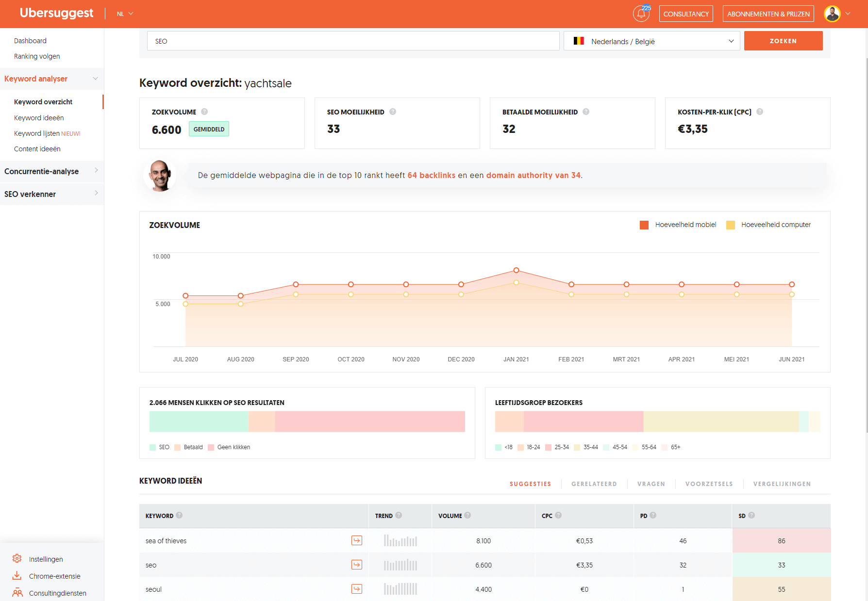The width and height of the screenshot is (868, 601).
Task: Open Content ideeën in sidebar
Action: coord(37,149)
